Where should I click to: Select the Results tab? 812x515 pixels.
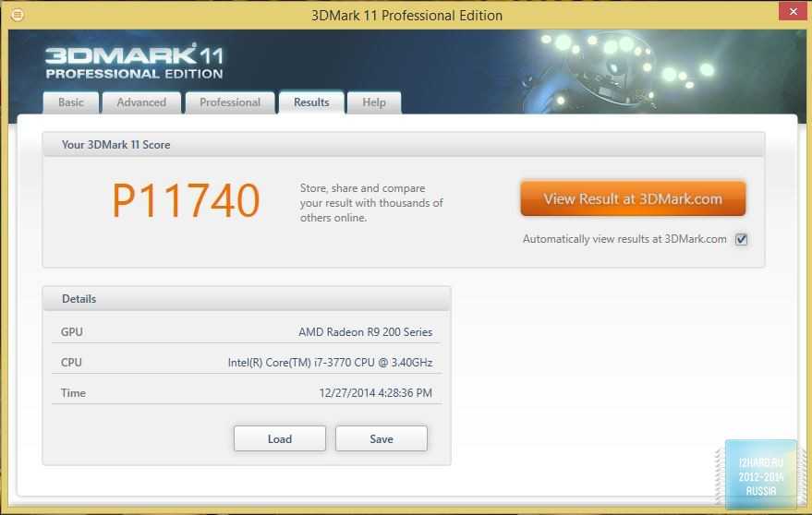pyautogui.click(x=311, y=102)
